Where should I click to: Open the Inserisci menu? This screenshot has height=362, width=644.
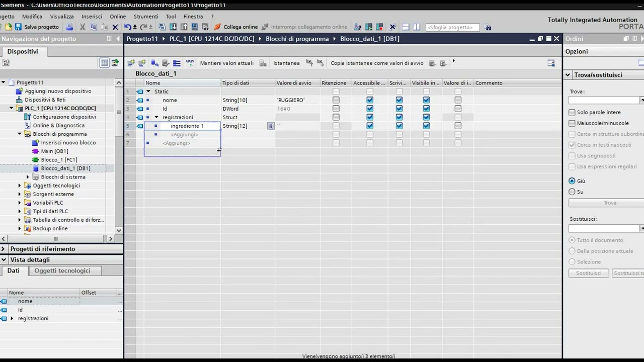[x=92, y=17]
